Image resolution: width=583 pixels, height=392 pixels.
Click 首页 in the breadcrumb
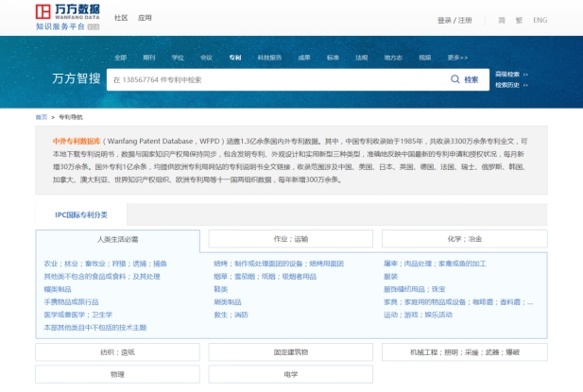tap(41, 117)
